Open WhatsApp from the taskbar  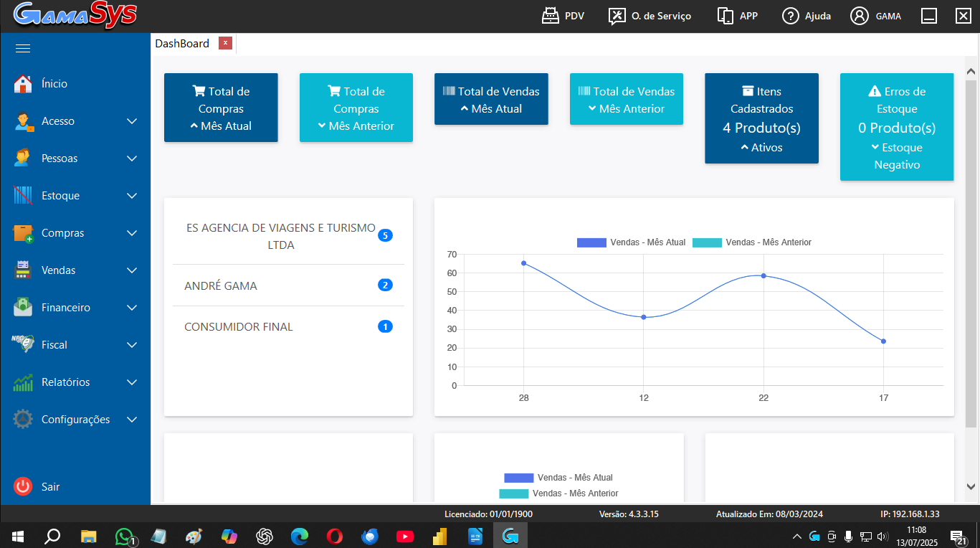coord(125,537)
